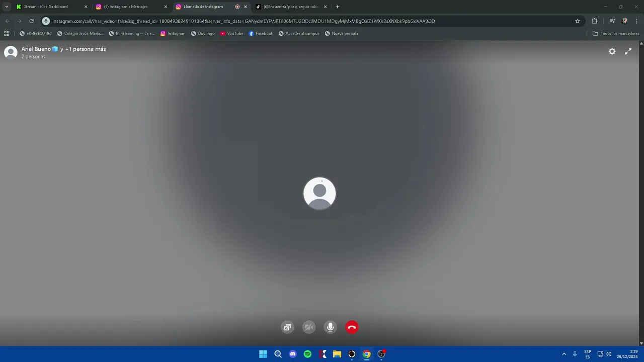This screenshot has width=644, height=362.
Task: Click the call title "Ariel Bueno y +1 persona más"
Action: [63, 49]
